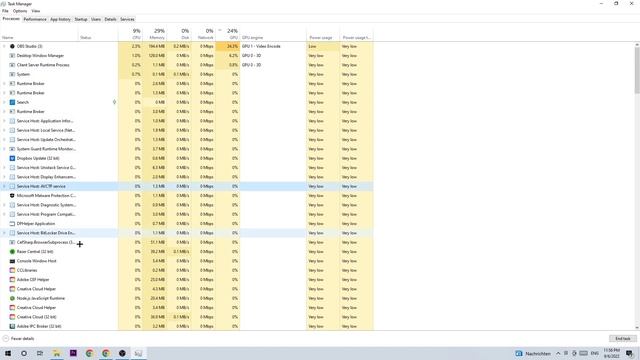The image size is (640, 360).
Task: Sort by the Name column header
Action: (x=39, y=33)
